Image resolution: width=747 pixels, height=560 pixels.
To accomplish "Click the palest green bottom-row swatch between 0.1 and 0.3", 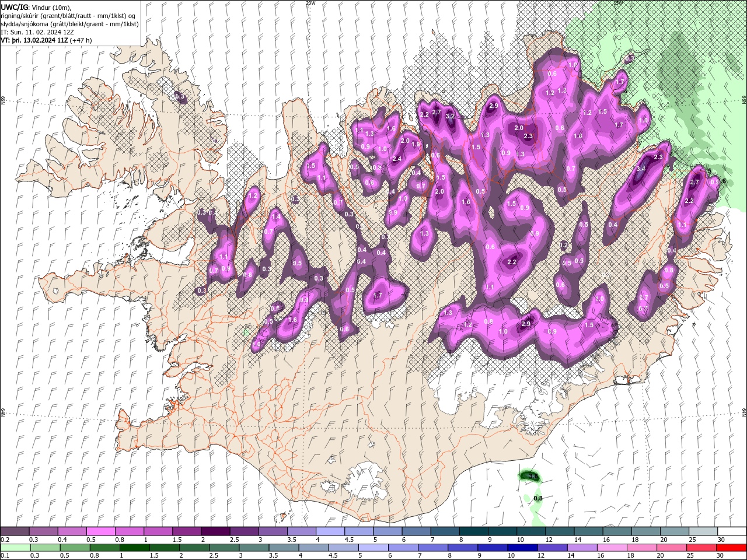I will pyautogui.click(x=15, y=548).
